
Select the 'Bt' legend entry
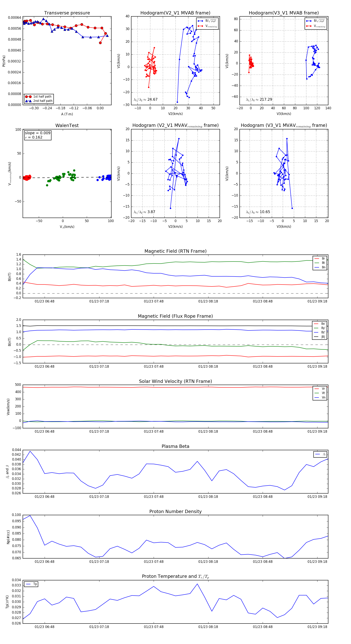(x=320, y=263)
